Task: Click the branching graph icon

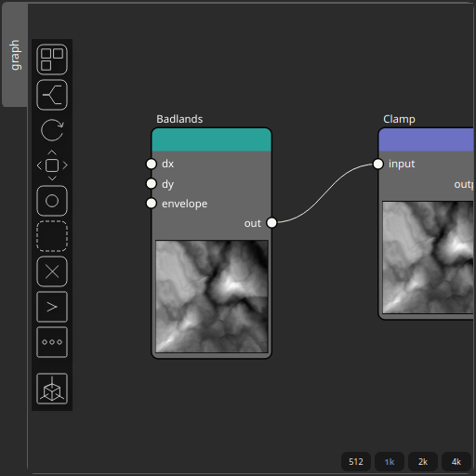Action: pyautogui.click(x=52, y=95)
